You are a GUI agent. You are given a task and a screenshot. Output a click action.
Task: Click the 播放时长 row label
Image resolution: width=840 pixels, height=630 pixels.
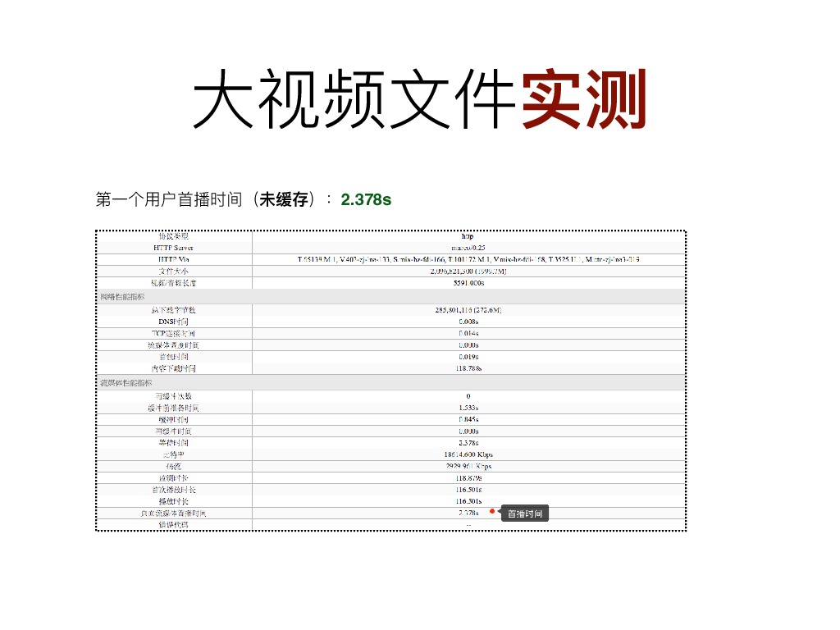click(173, 502)
